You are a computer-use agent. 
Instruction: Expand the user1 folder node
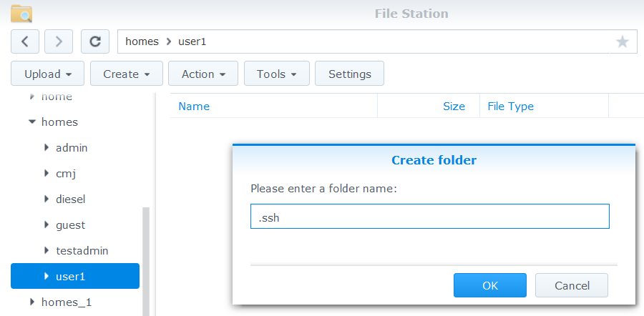[47, 276]
